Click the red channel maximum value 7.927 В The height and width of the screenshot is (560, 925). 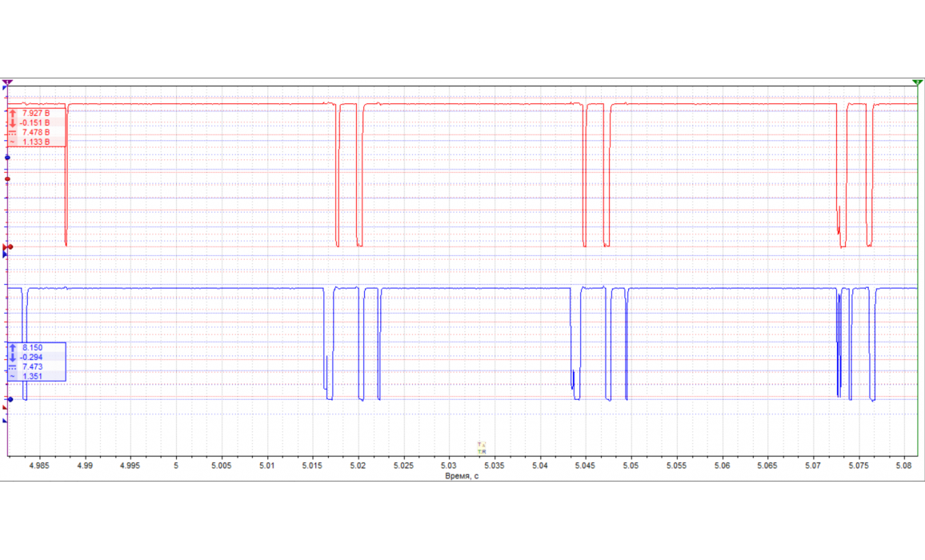(x=36, y=114)
